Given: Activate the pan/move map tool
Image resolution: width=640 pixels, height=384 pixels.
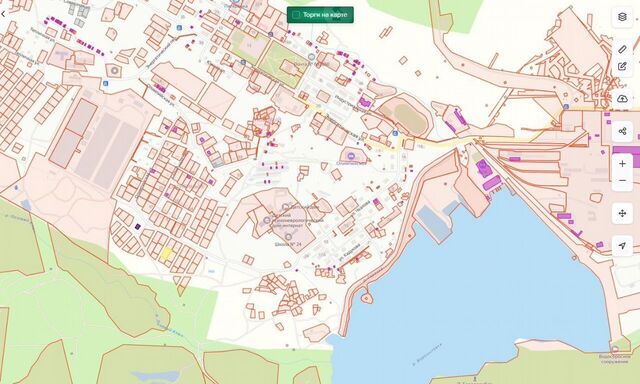Looking at the screenshot, I should click(x=622, y=213).
